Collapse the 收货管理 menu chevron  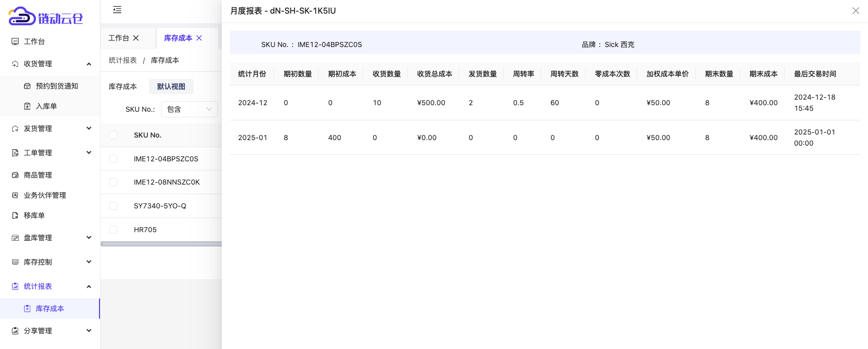89,64
